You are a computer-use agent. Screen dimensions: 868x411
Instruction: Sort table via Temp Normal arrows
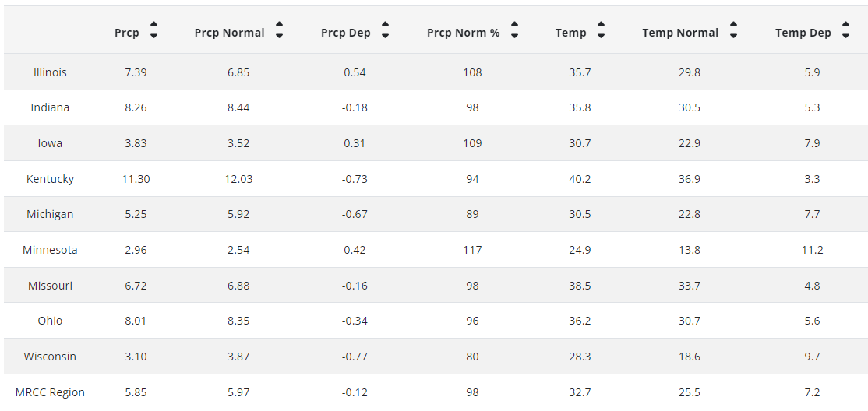733,30
